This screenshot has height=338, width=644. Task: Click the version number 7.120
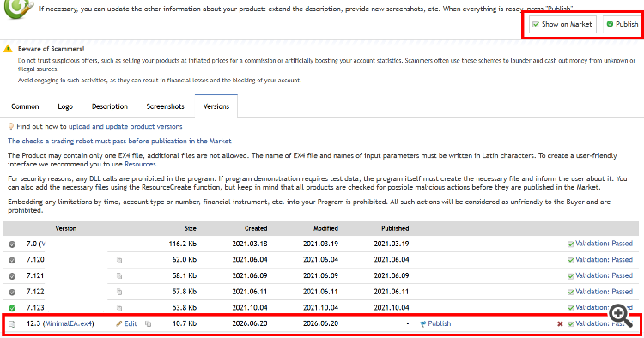click(x=35, y=260)
